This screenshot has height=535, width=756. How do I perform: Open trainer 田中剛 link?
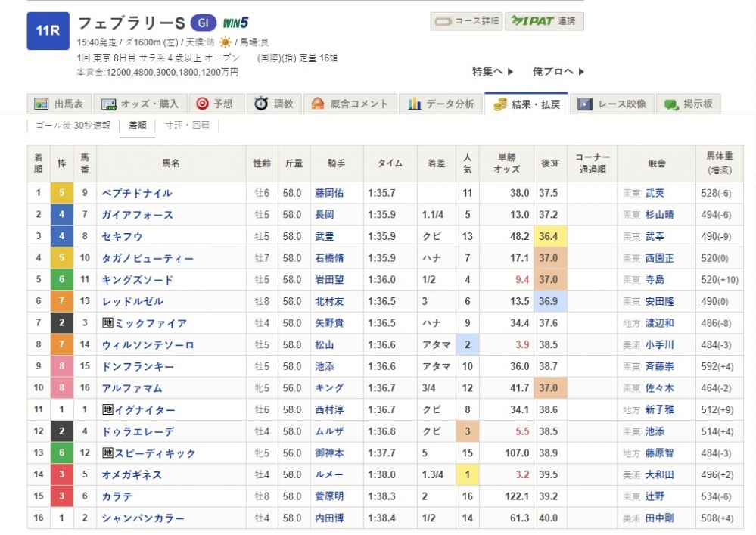pyautogui.click(x=660, y=518)
